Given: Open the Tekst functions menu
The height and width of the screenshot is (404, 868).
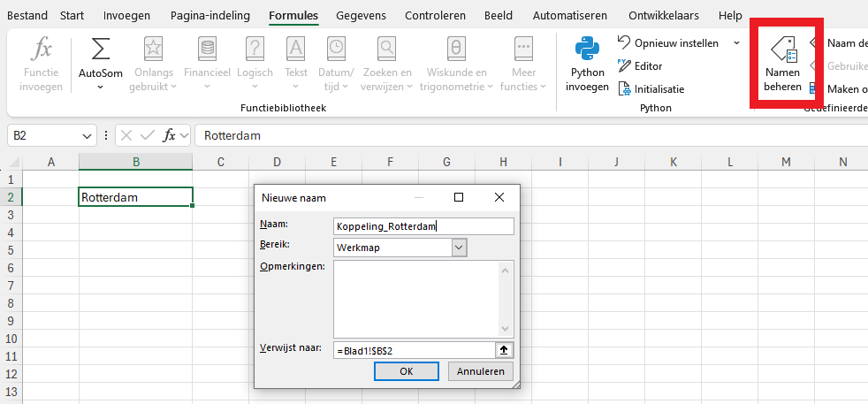Looking at the screenshot, I should click(296, 65).
